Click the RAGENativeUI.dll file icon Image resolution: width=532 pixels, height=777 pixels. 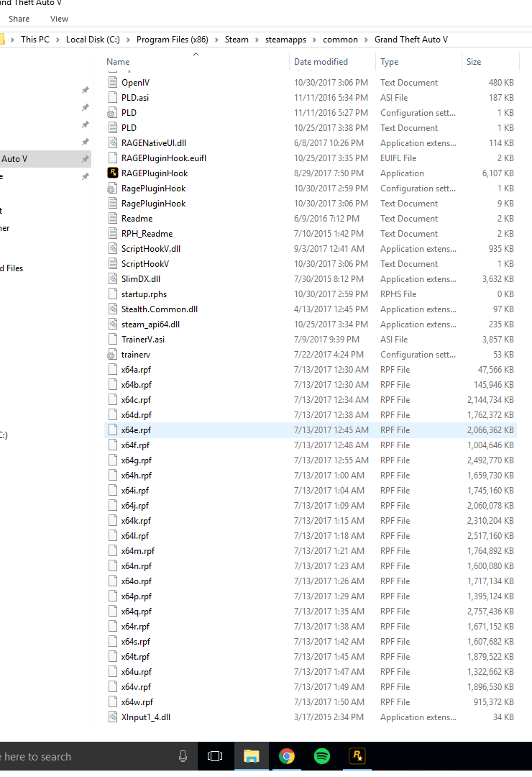pyautogui.click(x=113, y=142)
